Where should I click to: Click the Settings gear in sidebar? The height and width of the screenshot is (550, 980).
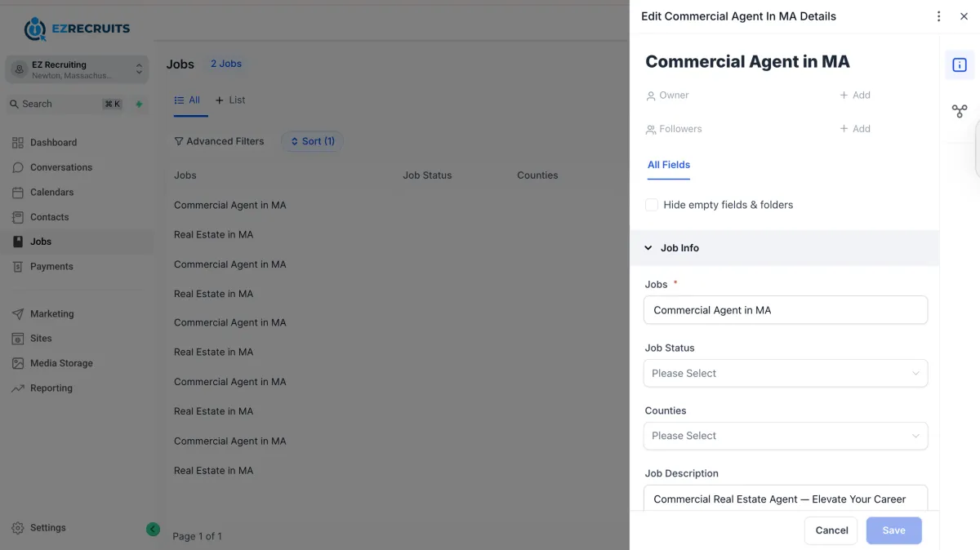tap(18, 528)
